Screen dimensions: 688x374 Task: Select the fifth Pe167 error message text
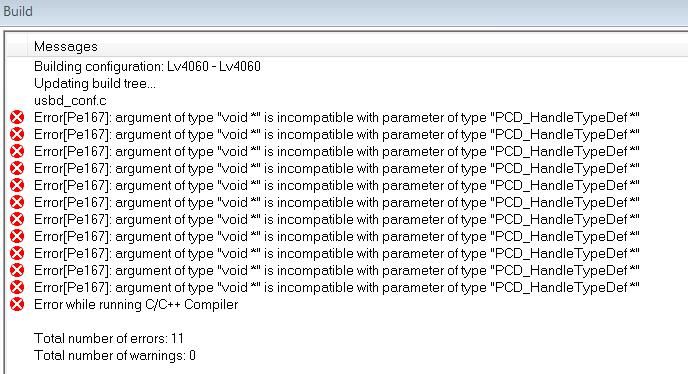(337, 185)
